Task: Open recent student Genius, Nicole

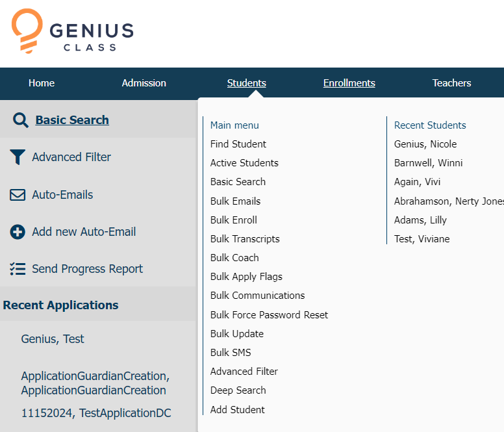Action: click(x=425, y=144)
